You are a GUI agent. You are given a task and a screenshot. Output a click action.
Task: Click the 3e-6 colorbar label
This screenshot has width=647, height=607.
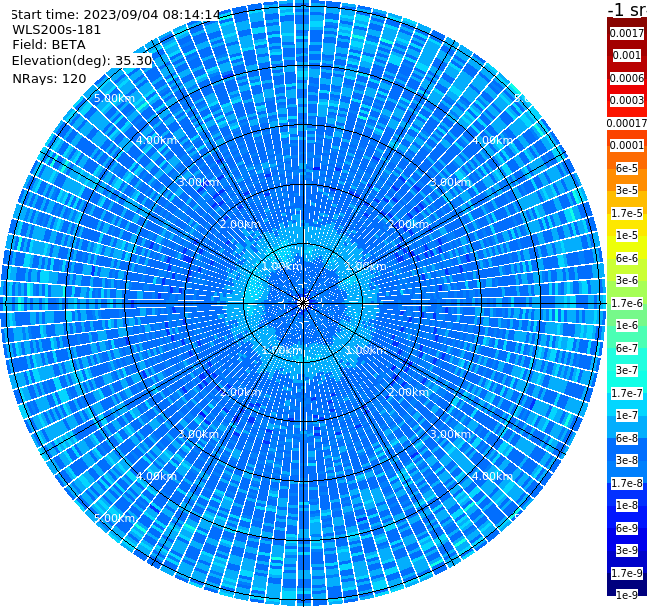coord(627,280)
